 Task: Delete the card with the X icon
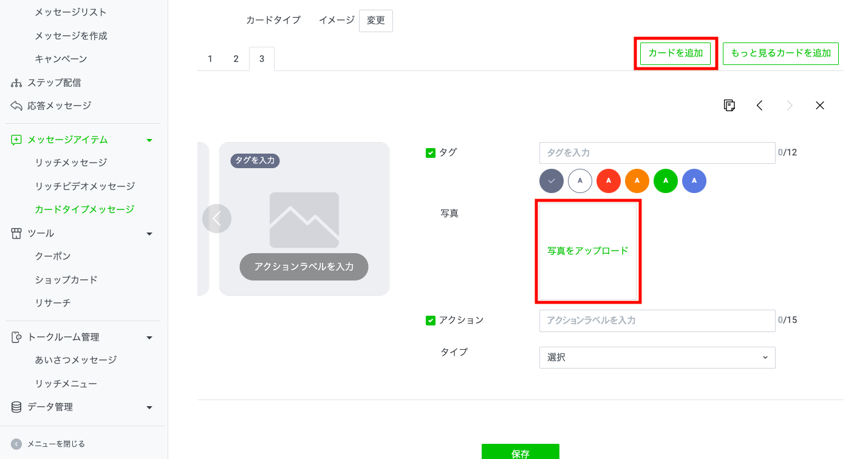tap(820, 105)
